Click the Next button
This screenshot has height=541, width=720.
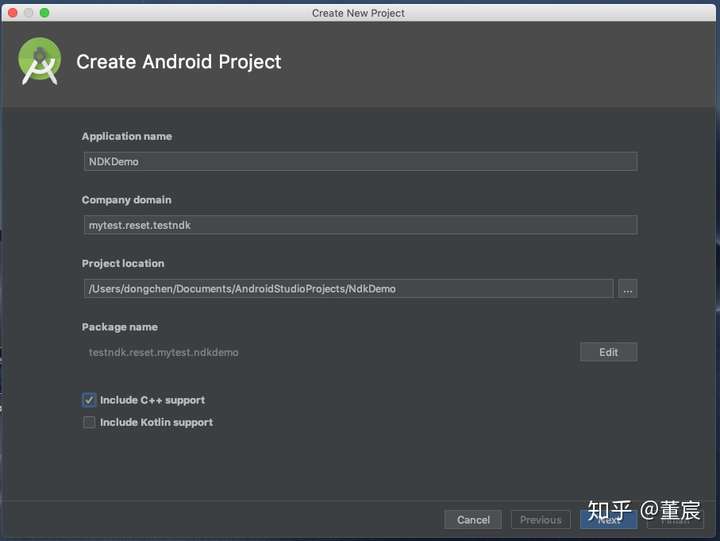[x=608, y=520]
